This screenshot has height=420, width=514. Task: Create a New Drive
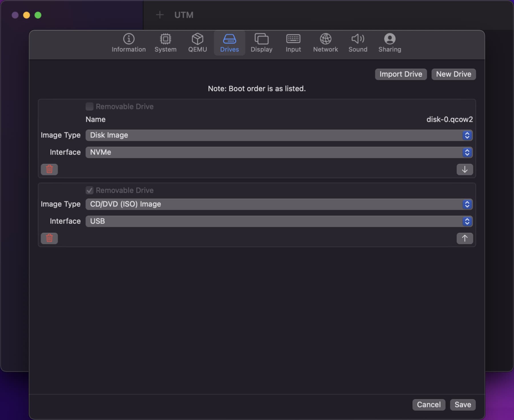(x=453, y=74)
